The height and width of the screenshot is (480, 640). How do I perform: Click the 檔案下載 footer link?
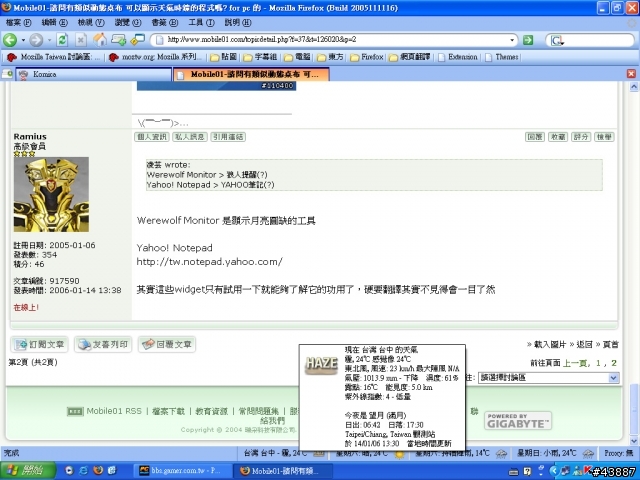(168, 411)
